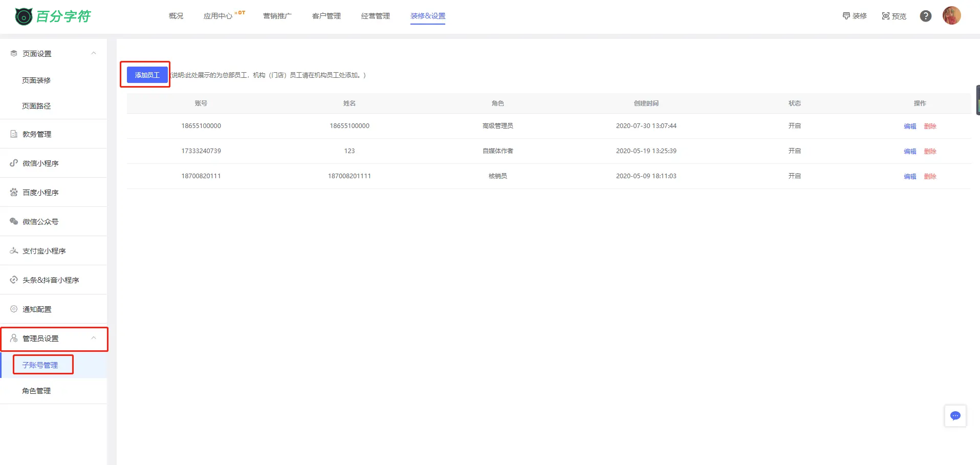980x465 pixels.
Task: Open 百度小程序 paw icon item
Action: [14, 193]
